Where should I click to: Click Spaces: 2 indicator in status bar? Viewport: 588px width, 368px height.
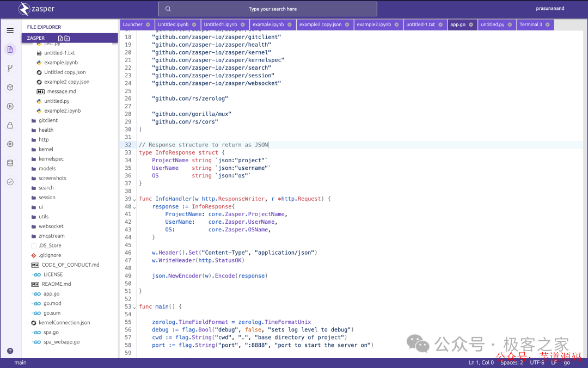511,363
